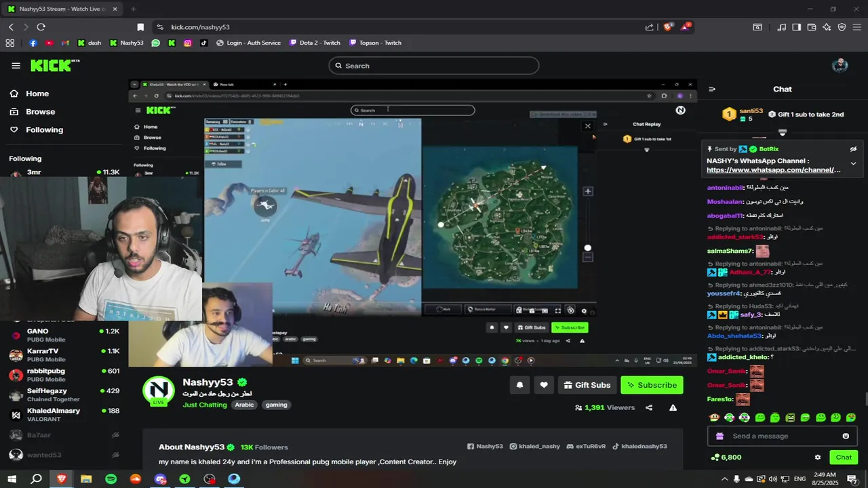Open the TikTok bookmark icon
This screenshot has width=868, height=488.
[203, 43]
